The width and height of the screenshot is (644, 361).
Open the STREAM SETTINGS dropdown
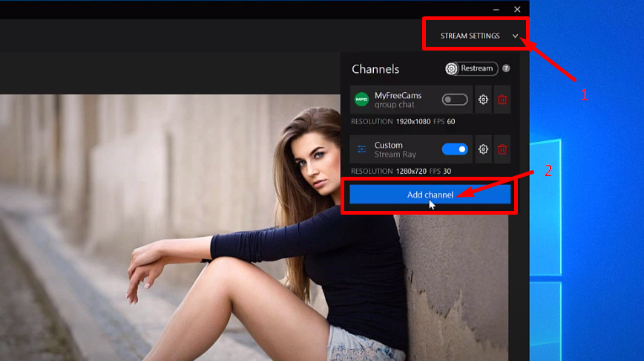point(479,36)
